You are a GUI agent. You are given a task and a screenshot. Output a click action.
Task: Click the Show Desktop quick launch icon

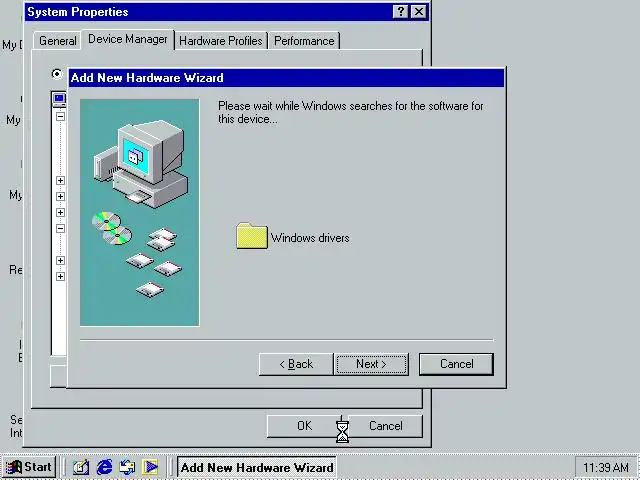[x=80, y=467]
